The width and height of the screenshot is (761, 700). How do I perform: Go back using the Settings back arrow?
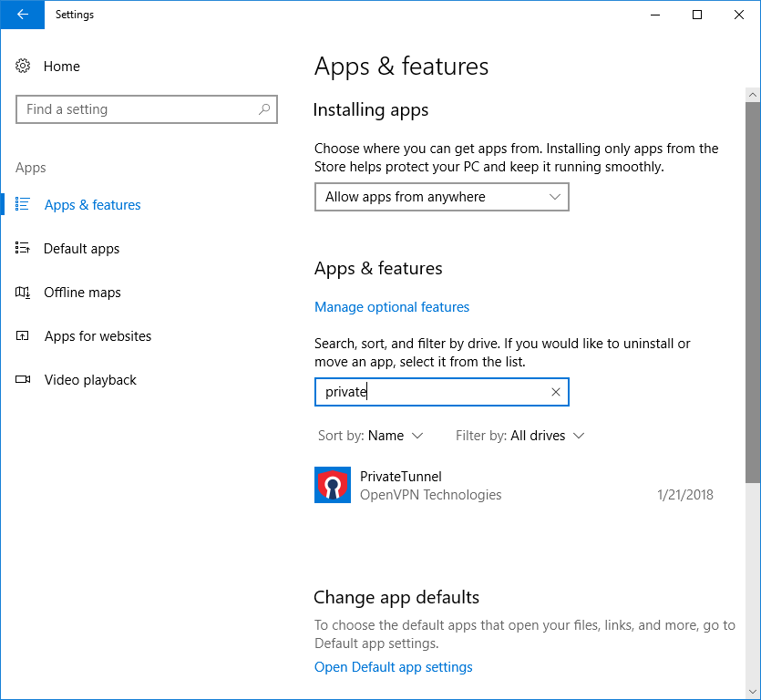click(22, 15)
